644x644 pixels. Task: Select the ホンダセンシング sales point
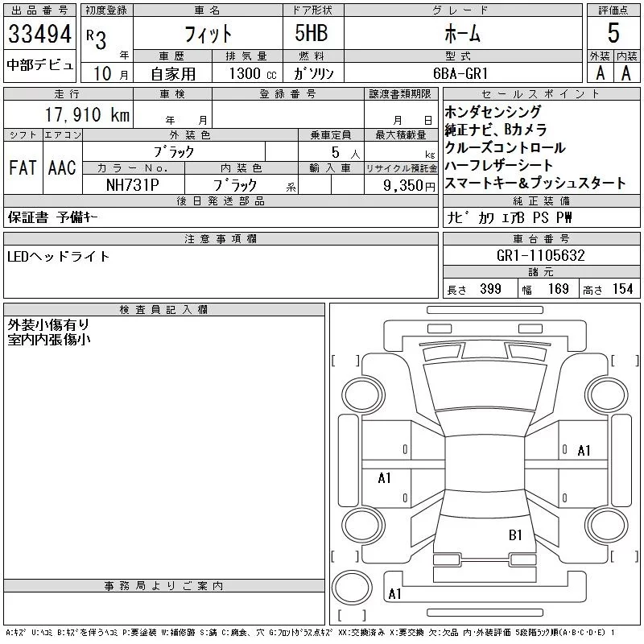tap(493, 112)
